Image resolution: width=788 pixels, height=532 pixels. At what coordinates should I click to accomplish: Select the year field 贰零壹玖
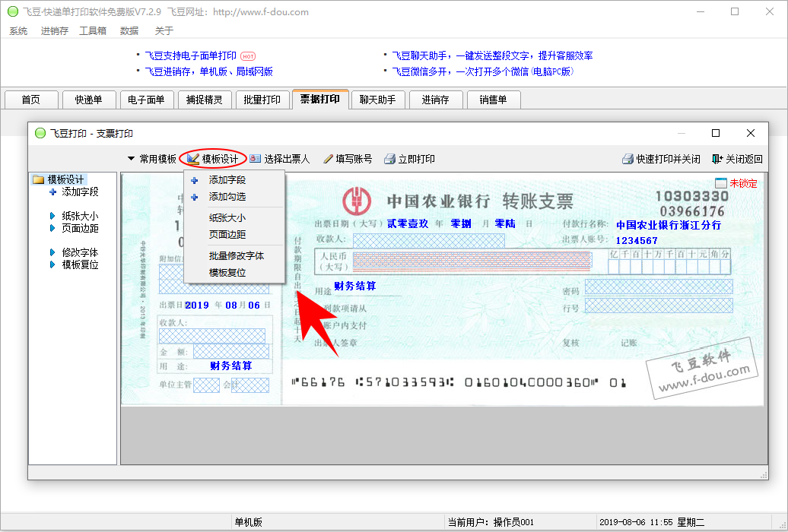[408, 223]
